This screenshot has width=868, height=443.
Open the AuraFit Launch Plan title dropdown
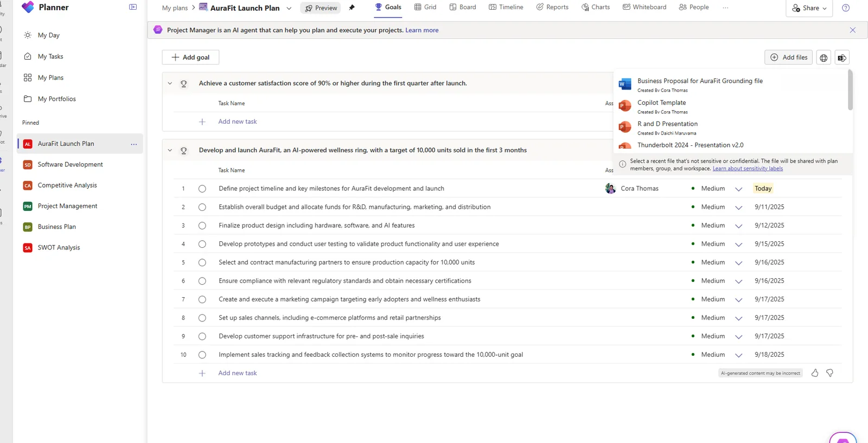pyautogui.click(x=289, y=8)
